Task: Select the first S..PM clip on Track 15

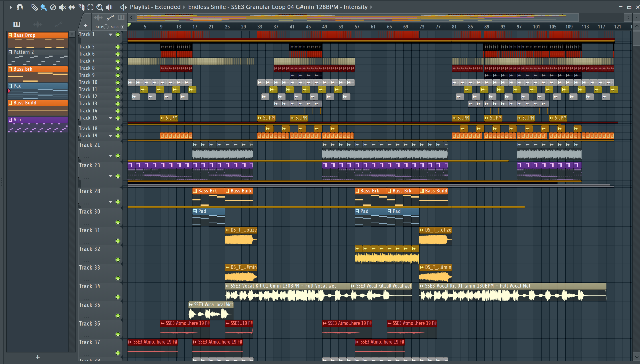Action: (169, 118)
